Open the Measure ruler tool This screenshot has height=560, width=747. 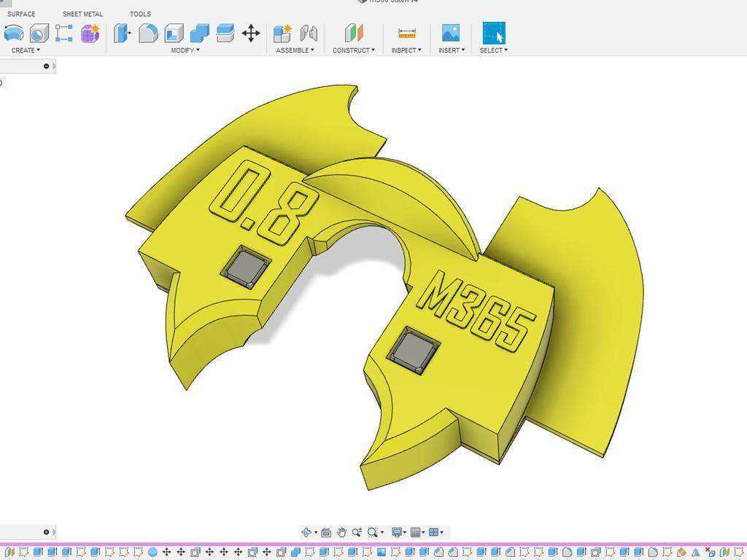[x=407, y=34]
